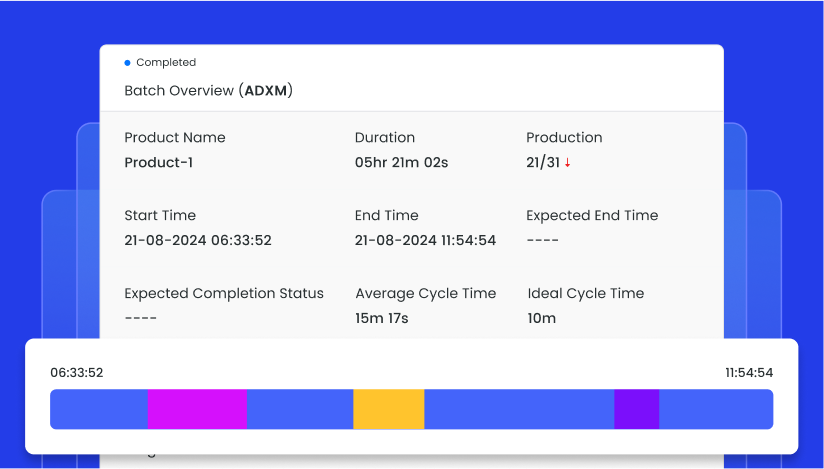
Task: Click the 06:33:52 timeline start label
Action: tap(77, 373)
